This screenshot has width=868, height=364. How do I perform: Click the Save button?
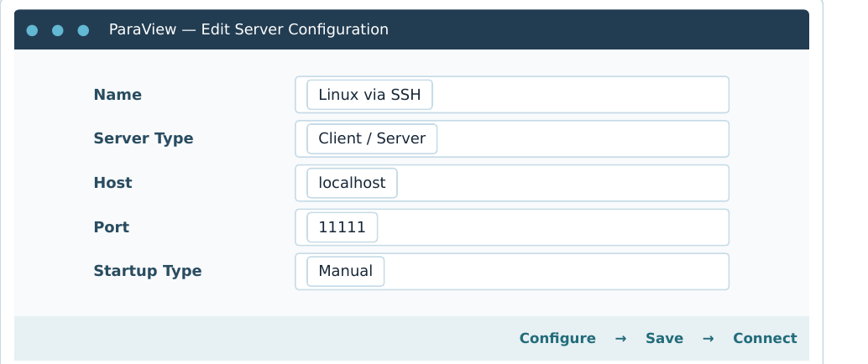pyautogui.click(x=664, y=339)
